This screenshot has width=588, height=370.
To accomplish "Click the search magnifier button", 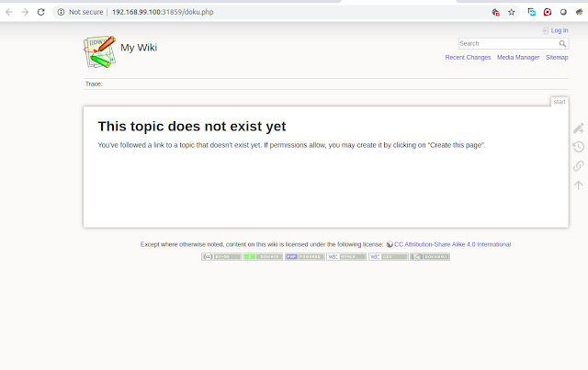I will pos(562,43).
